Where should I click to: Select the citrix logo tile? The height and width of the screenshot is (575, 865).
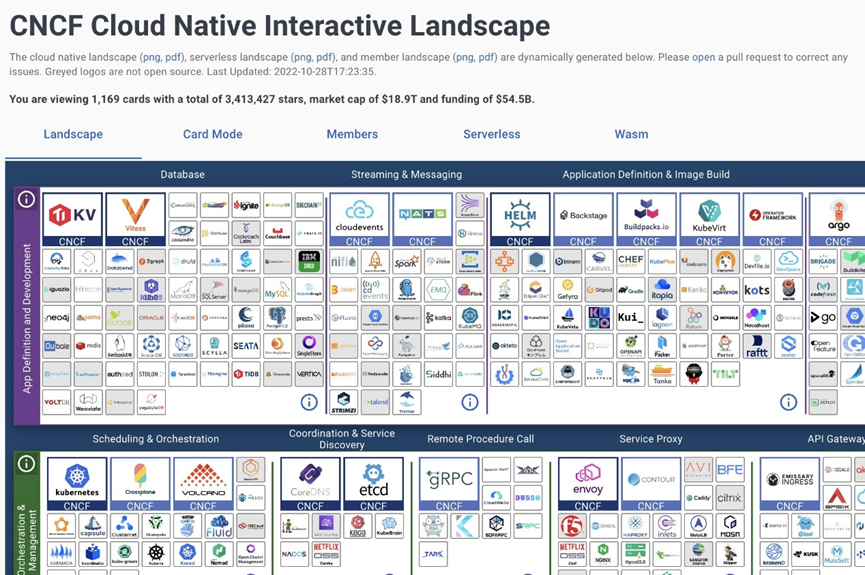tap(730, 498)
